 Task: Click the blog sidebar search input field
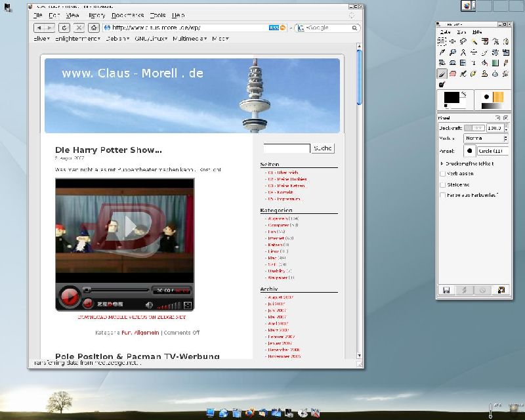pyautogui.click(x=287, y=148)
